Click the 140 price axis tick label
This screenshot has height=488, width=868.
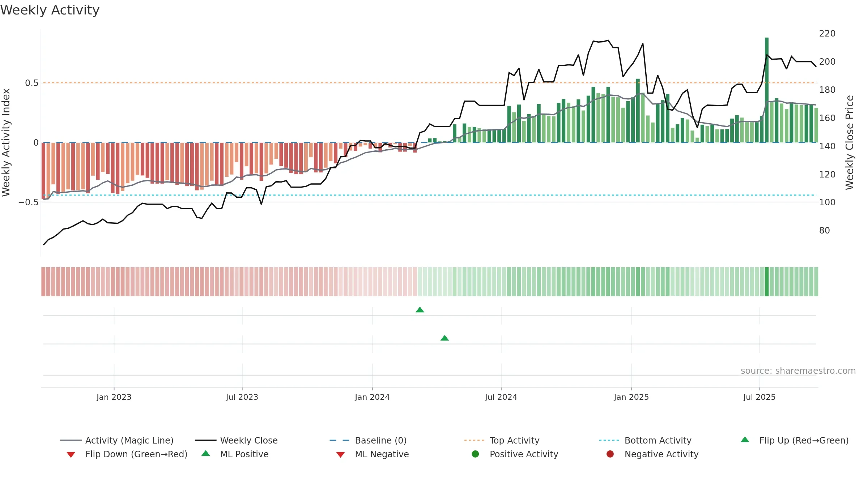pyautogui.click(x=827, y=146)
